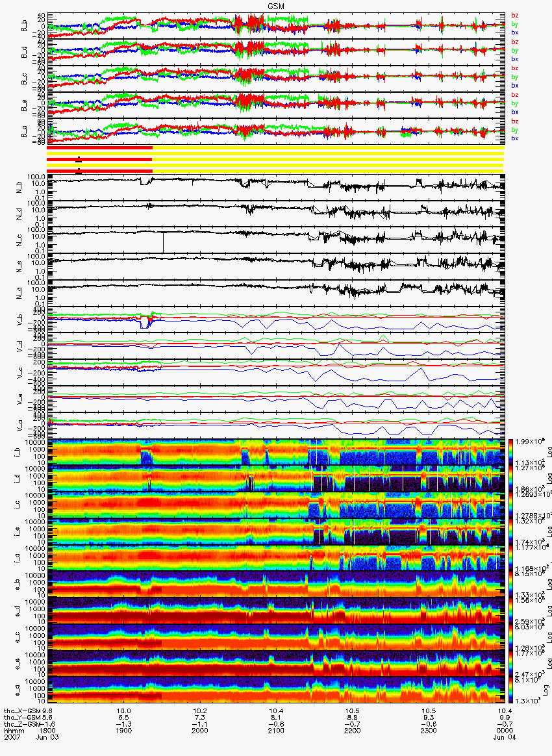Image resolution: width=552 pixels, height=756 pixels.
Task: Select the by legend of panel B_c
Action: click(515, 77)
